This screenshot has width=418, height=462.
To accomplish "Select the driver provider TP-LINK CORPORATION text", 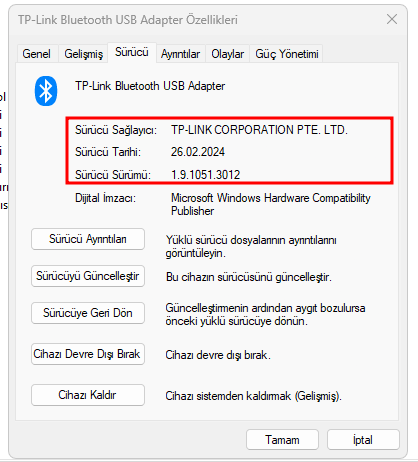I will (x=259, y=130).
